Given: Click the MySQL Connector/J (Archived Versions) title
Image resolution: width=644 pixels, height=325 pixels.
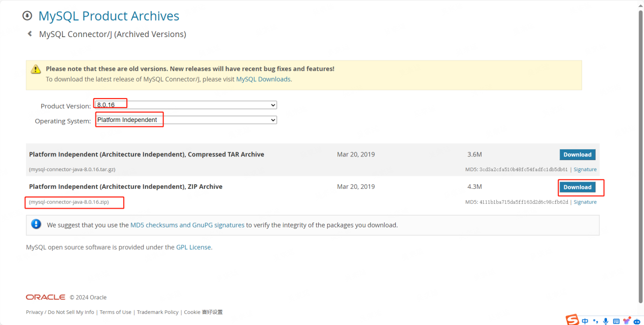Looking at the screenshot, I should pyautogui.click(x=113, y=34).
